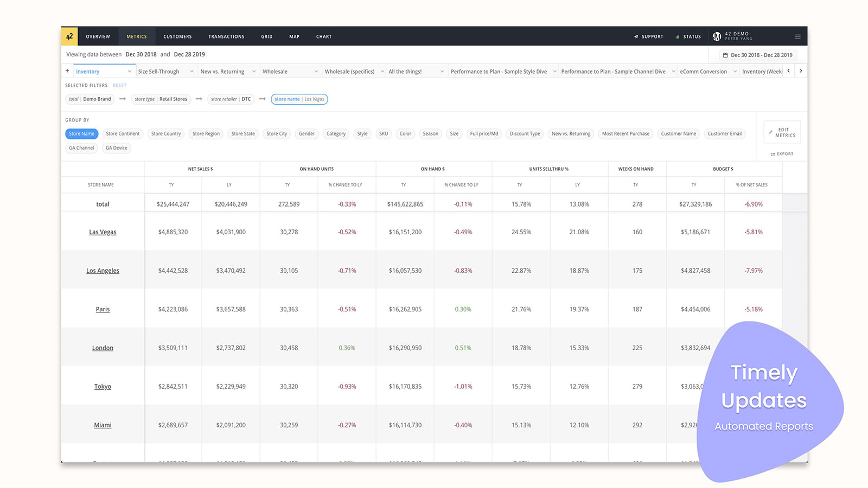Check system Status
868x488 pixels.
point(688,37)
